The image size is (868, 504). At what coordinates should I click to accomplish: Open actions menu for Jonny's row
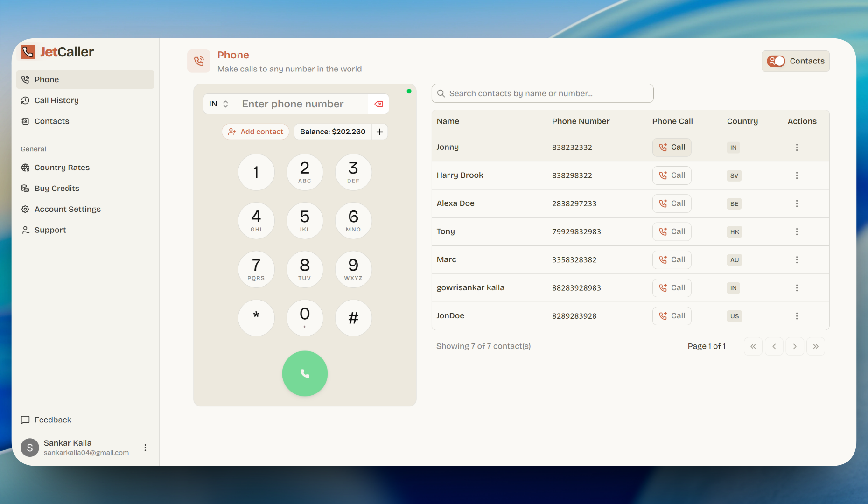tap(797, 147)
